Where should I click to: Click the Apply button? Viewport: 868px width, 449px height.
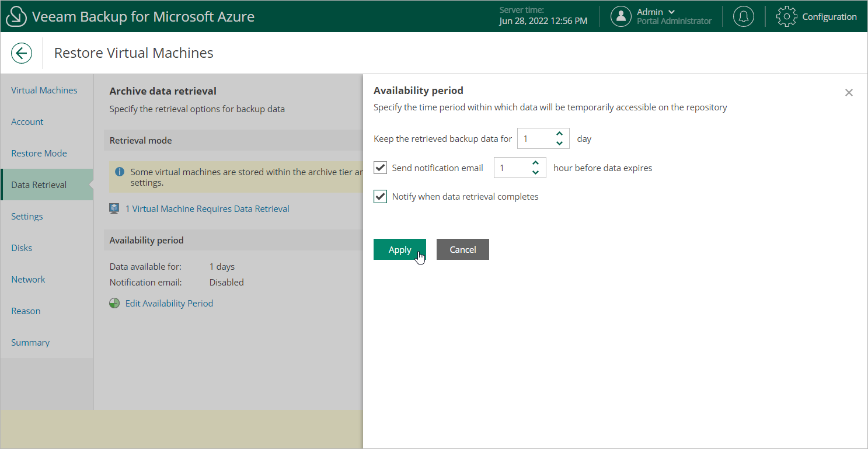[400, 249]
